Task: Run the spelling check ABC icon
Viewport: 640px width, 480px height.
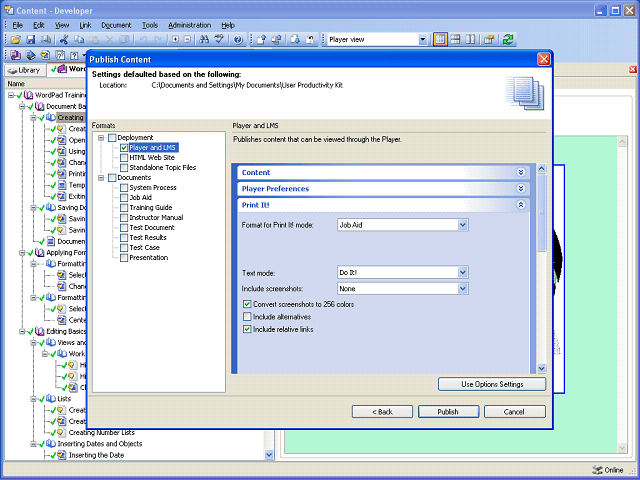Action: point(219,40)
